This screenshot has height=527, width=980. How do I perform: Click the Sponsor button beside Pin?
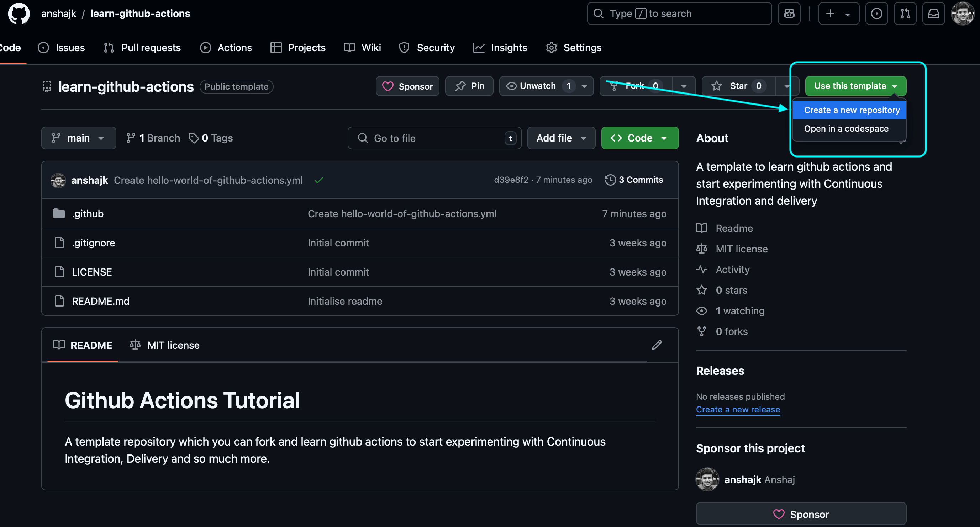click(x=407, y=86)
